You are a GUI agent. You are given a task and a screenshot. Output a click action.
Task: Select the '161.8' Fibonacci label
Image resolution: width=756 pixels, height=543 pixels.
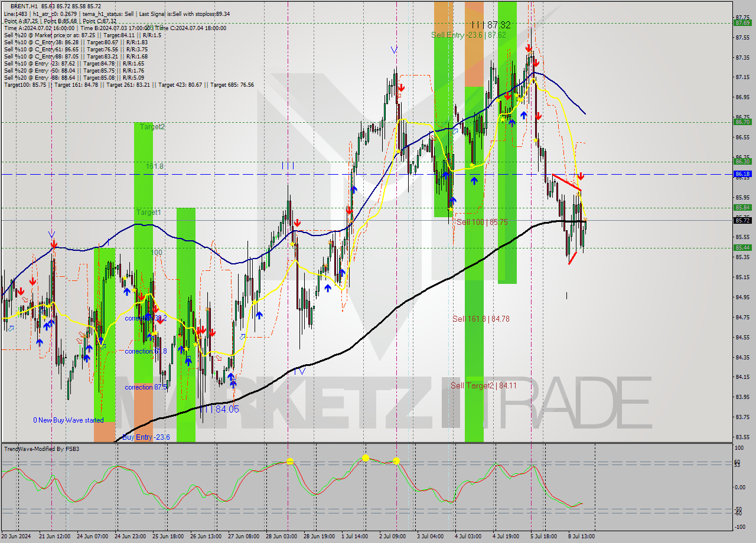[x=155, y=166]
